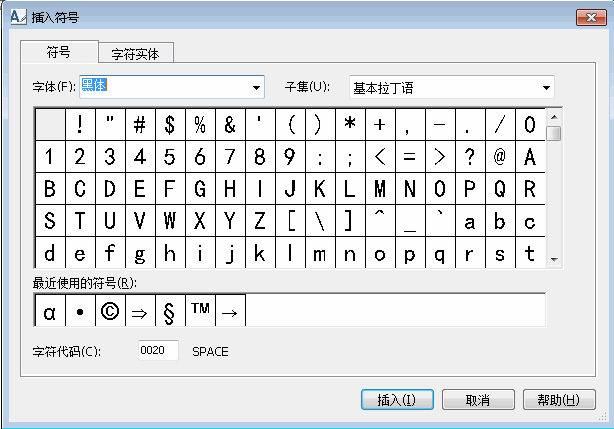Close the 插入符号 dialog
This screenshot has width=614, height=429.
(591, 17)
